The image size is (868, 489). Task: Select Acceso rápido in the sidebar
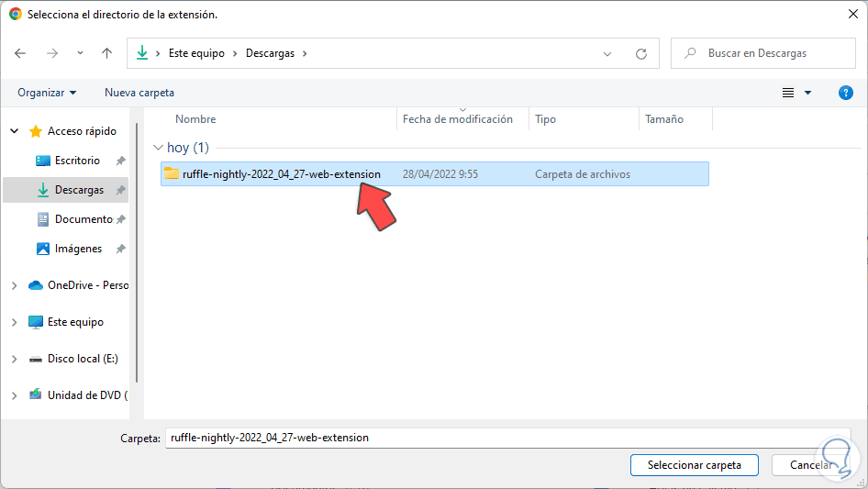(x=82, y=131)
